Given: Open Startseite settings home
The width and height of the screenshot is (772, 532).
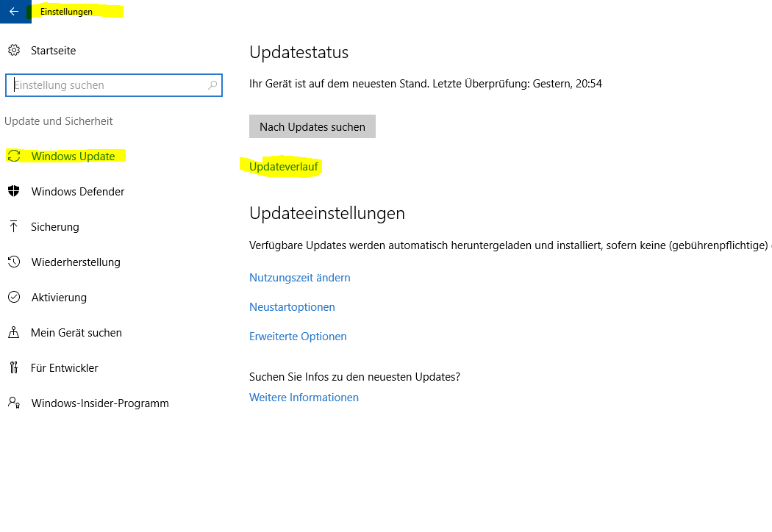Looking at the screenshot, I should (53, 51).
